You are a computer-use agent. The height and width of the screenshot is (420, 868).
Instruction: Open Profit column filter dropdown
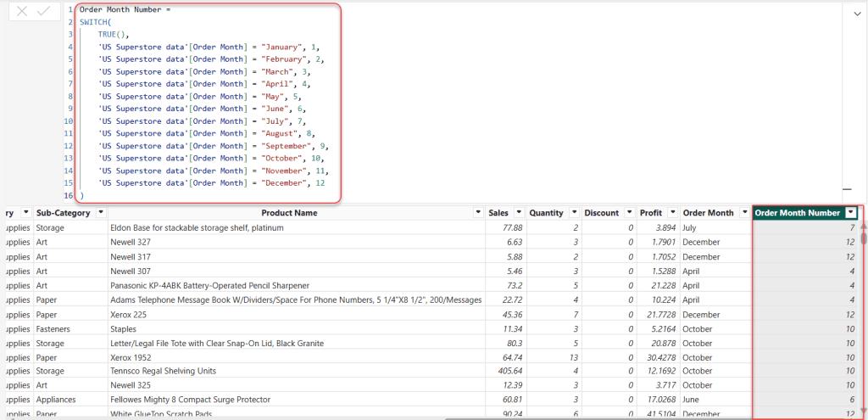pos(672,213)
